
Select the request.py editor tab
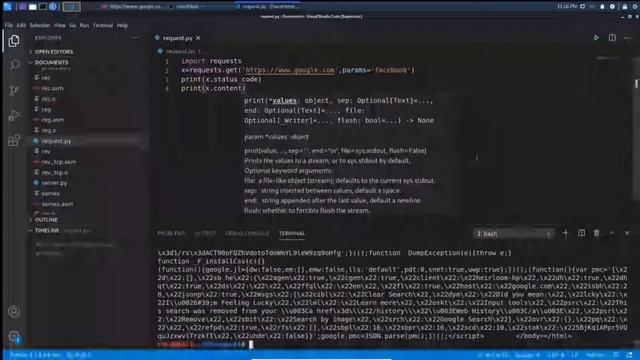(x=178, y=38)
